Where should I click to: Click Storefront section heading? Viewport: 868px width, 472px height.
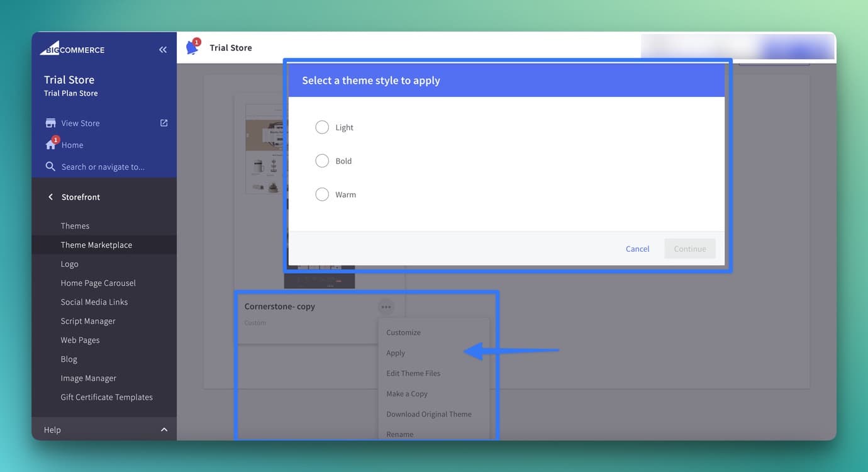coord(81,197)
